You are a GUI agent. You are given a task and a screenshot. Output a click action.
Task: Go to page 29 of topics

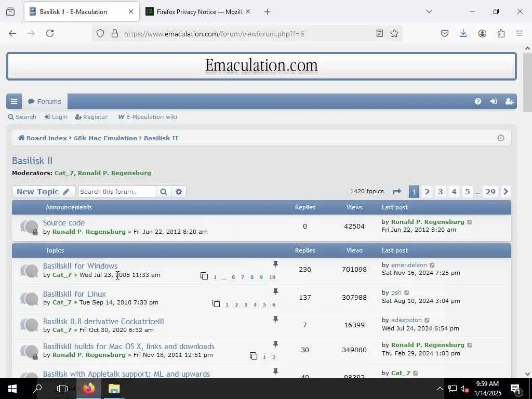click(490, 192)
